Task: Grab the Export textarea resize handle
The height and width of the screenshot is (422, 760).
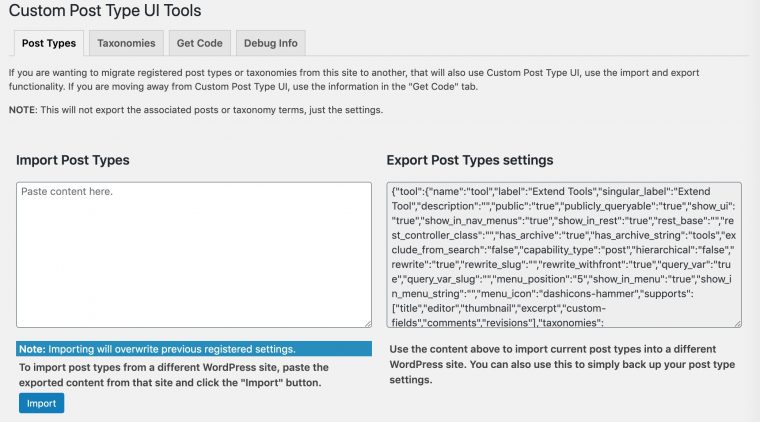Action: (x=738, y=324)
